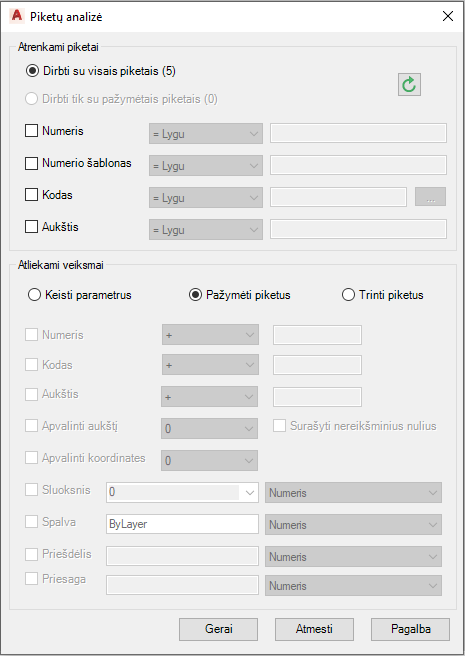Click the Spalva ByLayer color field
Image resolution: width=465 pixels, height=656 pixels.
pyautogui.click(x=182, y=524)
